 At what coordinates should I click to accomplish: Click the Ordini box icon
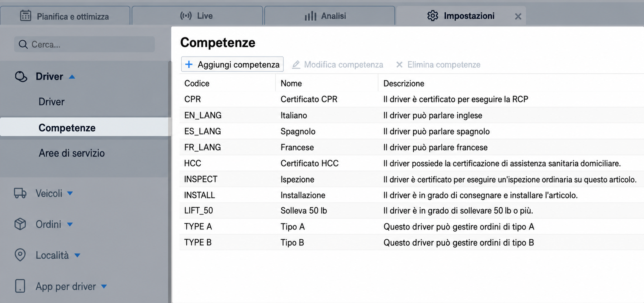click(x=20, y=224)
